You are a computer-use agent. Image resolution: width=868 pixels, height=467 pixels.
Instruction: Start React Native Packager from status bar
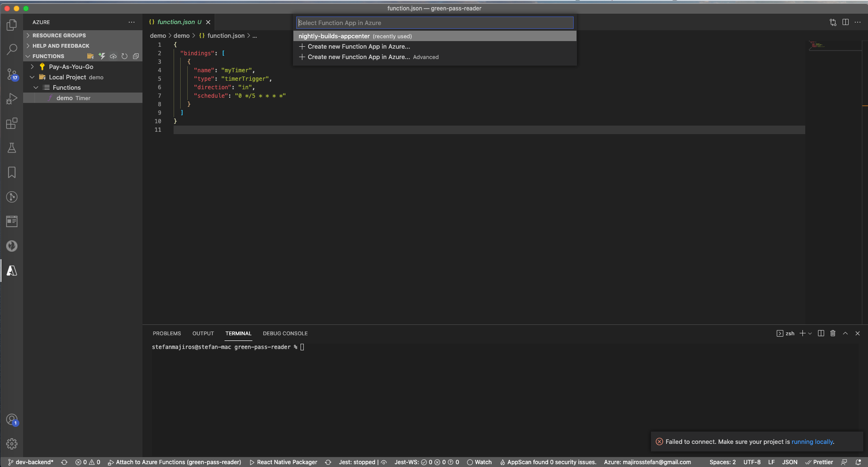(x=283, y=462)
